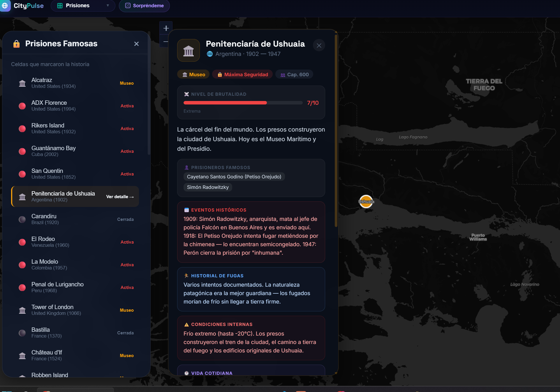
Task: Select Tower of London in the list
Action: click(x=75, y=310)
